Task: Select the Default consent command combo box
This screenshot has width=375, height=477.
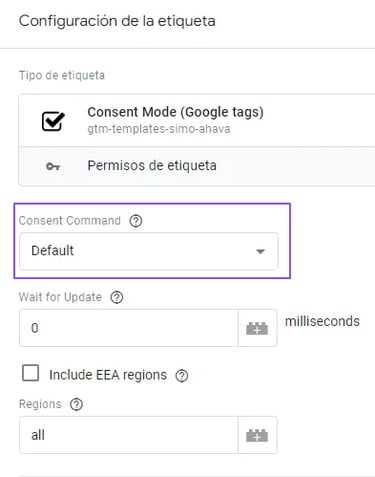Action: [x=149, y=251]
